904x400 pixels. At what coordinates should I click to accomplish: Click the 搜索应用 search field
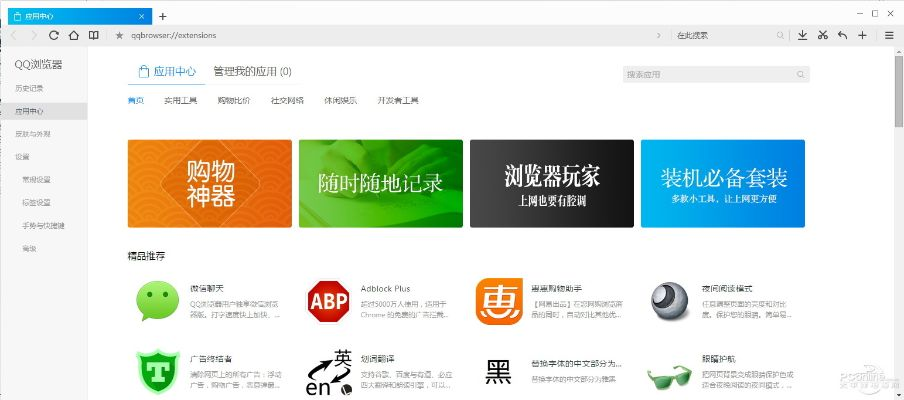(708, 74)
